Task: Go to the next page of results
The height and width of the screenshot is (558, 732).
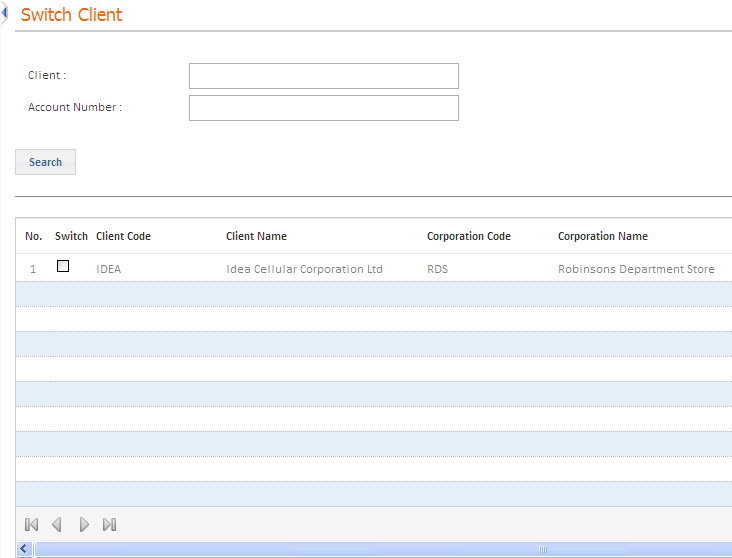Action: tap(84, 524)
